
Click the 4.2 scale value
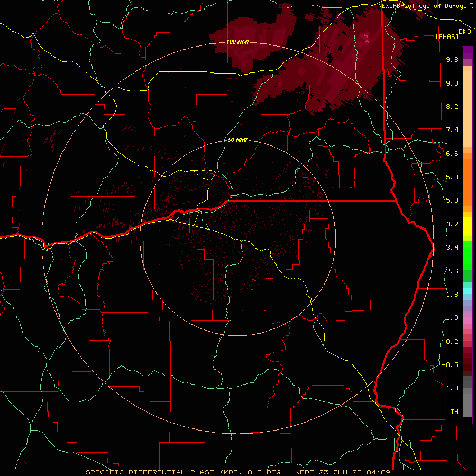[452, 224]
